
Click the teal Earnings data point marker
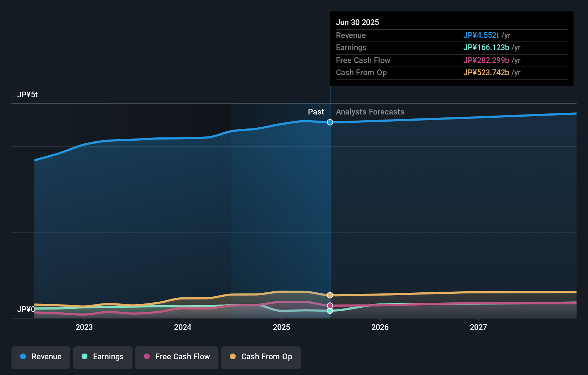point(330,311)
